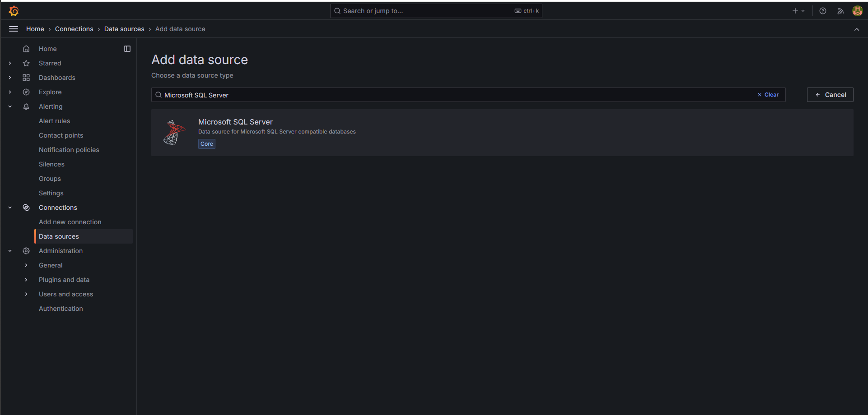The height and width of the screenshot is (415, 868).
Task: Expand the Dashboards section
Action: pyautogui.click(x=10, y=78)
